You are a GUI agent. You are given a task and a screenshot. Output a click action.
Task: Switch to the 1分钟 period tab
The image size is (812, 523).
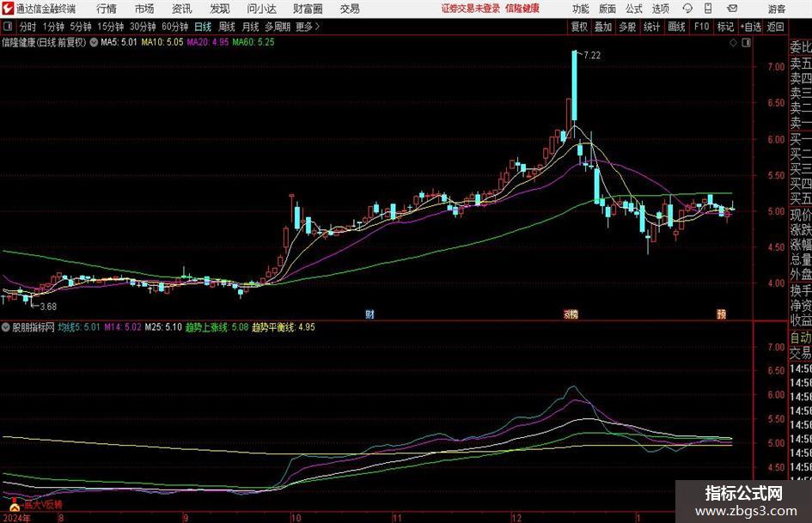click(53, 27)
